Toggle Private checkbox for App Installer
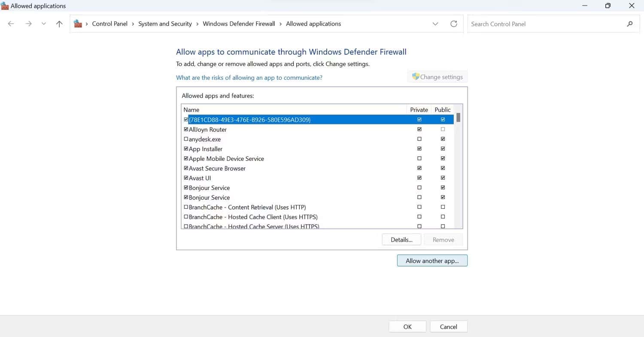644x337 pixels. pyautogui.click(x=419, y=149)
